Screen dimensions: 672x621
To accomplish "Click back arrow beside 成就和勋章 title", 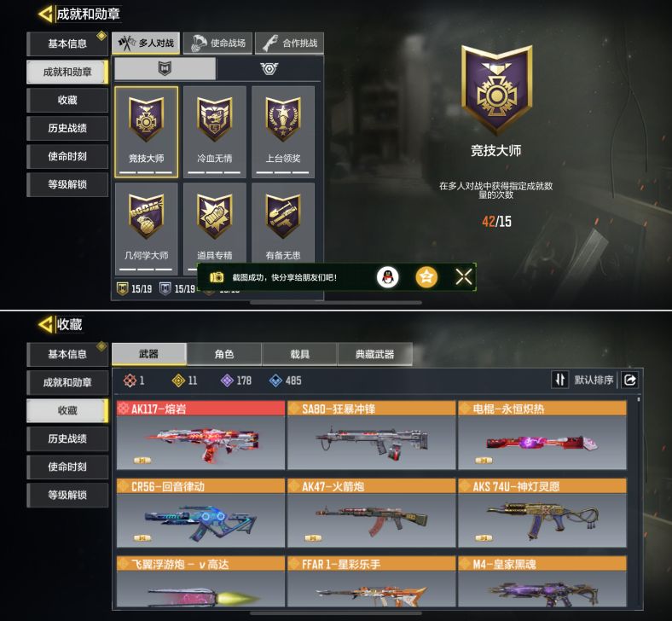I will 45,15.
